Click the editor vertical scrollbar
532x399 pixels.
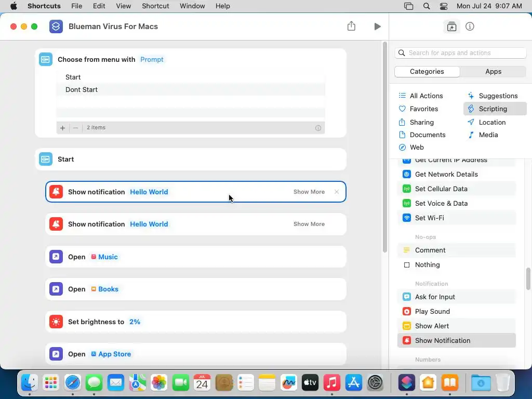pos(385,147)
